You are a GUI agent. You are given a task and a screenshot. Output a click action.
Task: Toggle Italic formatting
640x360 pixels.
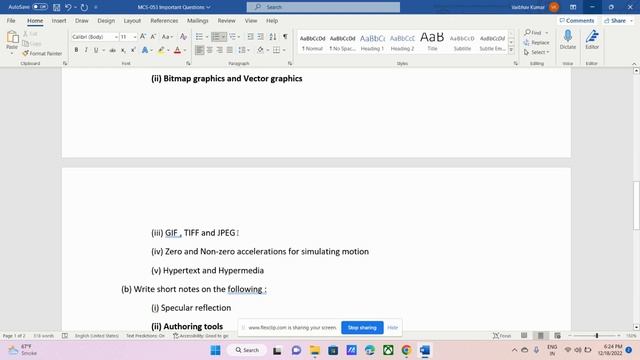86,50
